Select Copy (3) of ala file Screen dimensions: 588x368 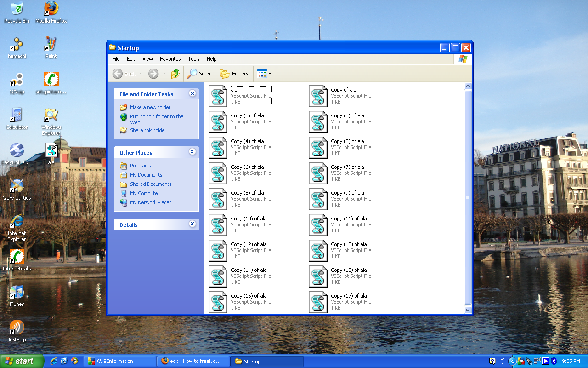tap(340, 121)
